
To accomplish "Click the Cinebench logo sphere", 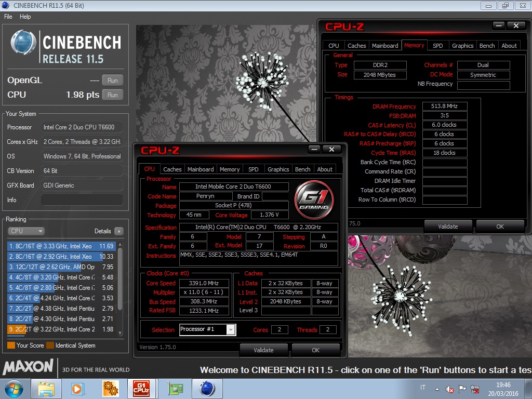I will click(x=23, y=43).
